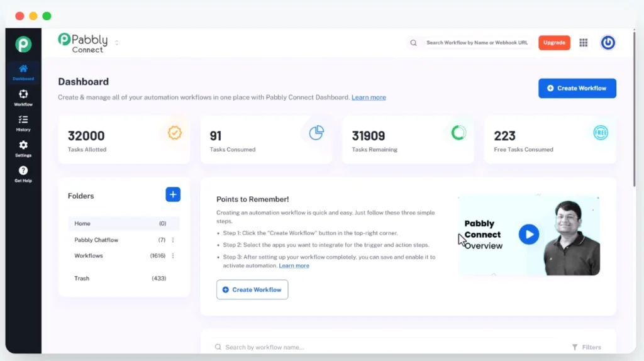The height and width of the screenshot is (361, 644).
Task: Click the FREE badge icon on Free Tasks card
Action: pyautogui.click(x=601, y=133)
